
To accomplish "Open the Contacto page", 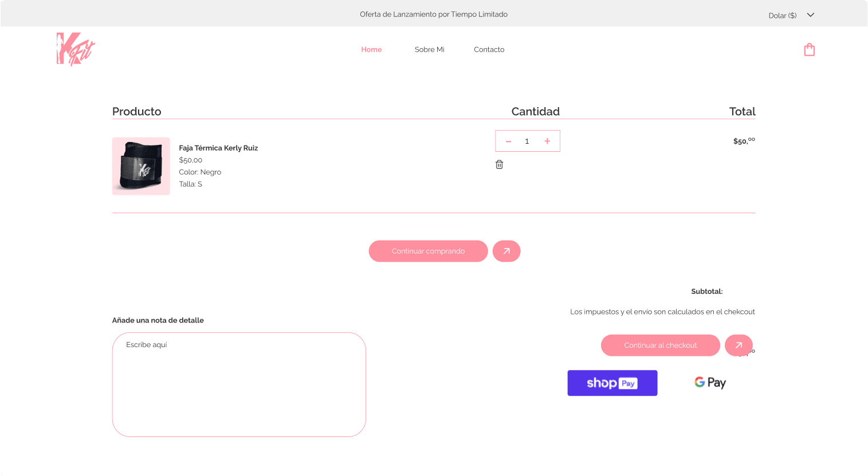I will pos(489,49).
